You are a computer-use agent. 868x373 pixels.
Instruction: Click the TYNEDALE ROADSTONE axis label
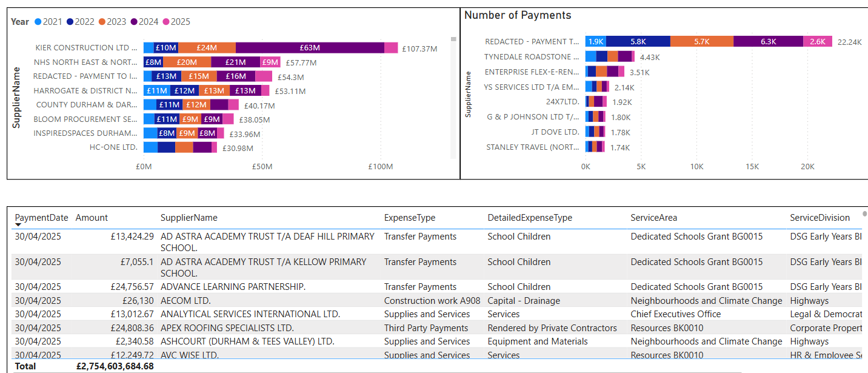(532, 56)
